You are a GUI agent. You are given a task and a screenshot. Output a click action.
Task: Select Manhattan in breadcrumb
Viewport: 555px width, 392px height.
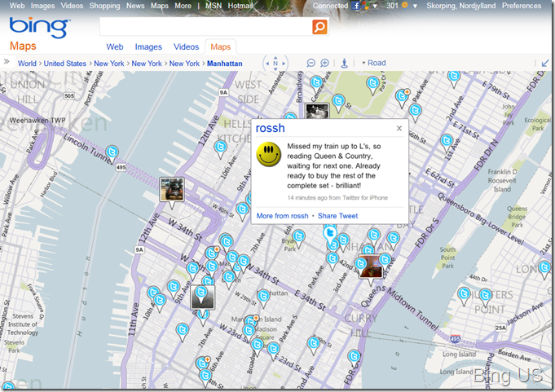[x=225, y=64]
